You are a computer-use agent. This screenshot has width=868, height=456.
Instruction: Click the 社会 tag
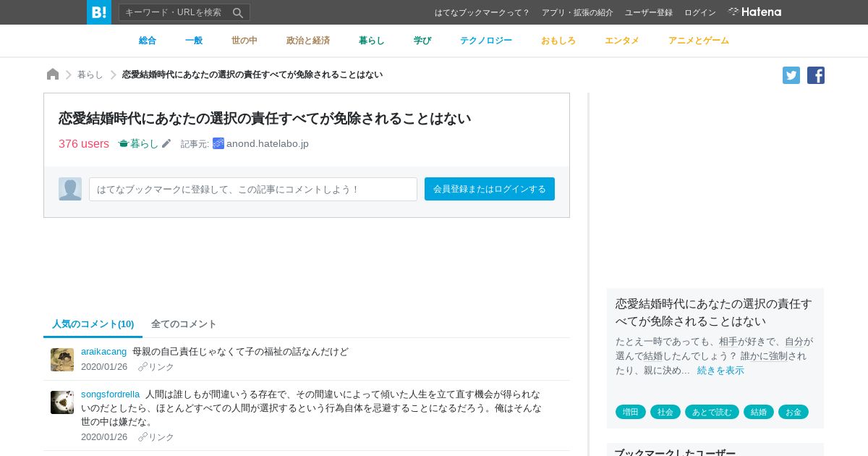click(x=665, y=412)
